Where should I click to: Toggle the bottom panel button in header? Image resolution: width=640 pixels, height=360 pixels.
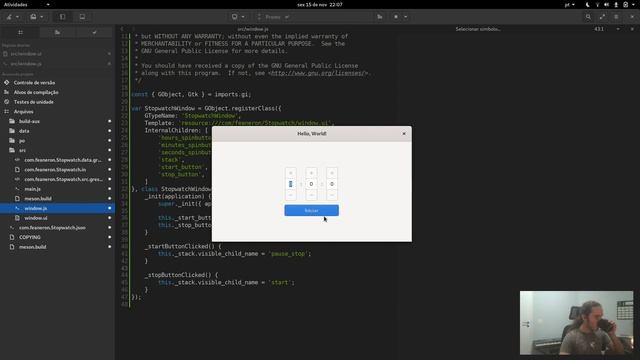click(x=82, y=17)
